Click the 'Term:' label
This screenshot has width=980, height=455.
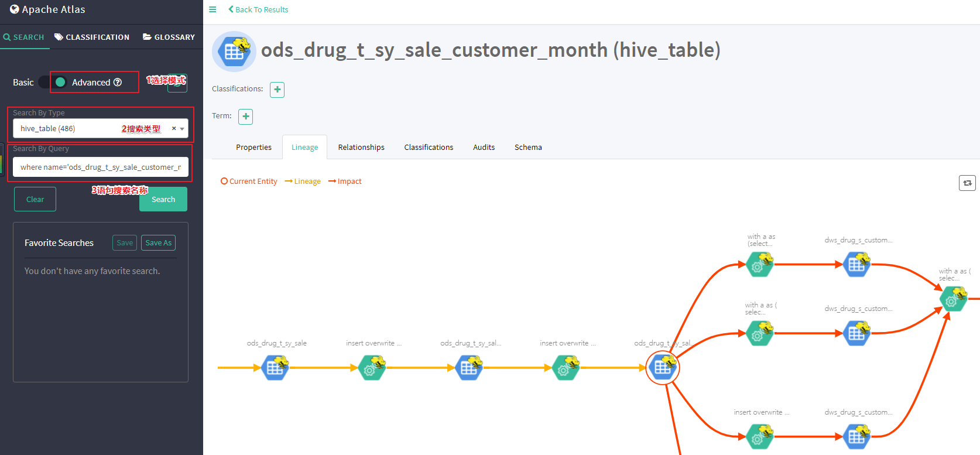coord(222,116)
